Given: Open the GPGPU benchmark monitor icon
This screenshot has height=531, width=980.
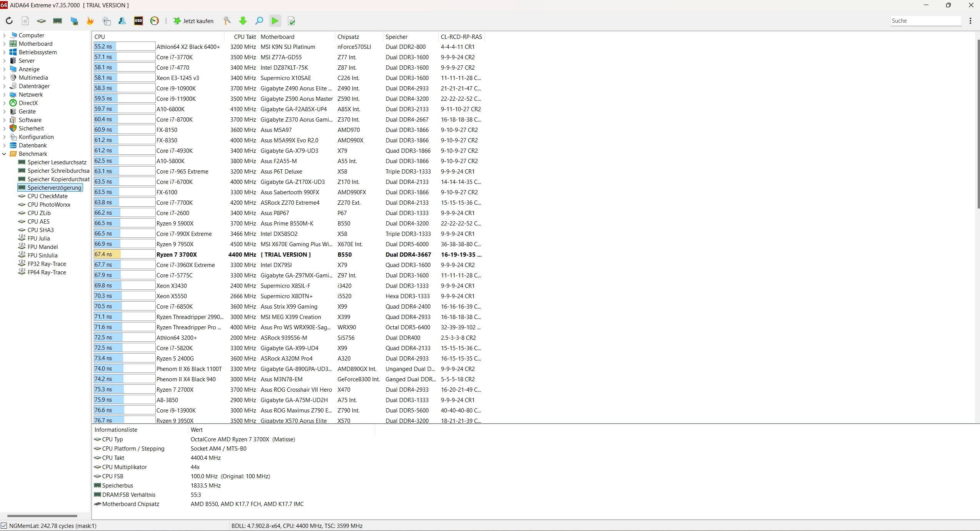Looking at the screenshot, I should 74,21.
